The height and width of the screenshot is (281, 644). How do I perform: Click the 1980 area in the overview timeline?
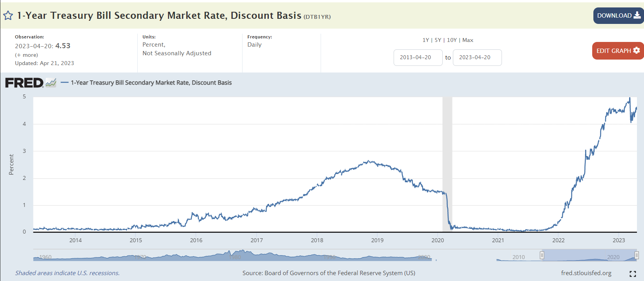[235, 257]
